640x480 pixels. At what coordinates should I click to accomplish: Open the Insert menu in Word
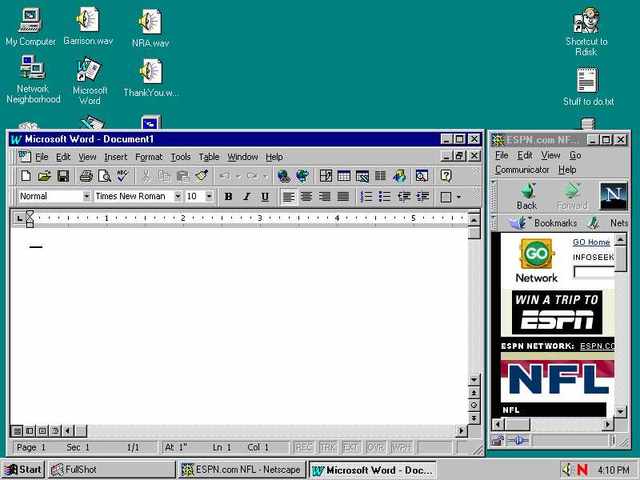tap(116, 157)
